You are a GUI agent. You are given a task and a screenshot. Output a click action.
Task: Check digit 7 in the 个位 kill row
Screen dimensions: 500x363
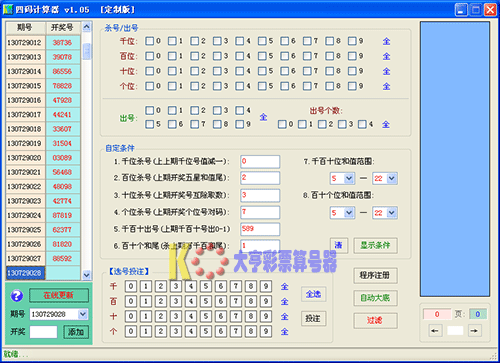click(x=307, y=86)
